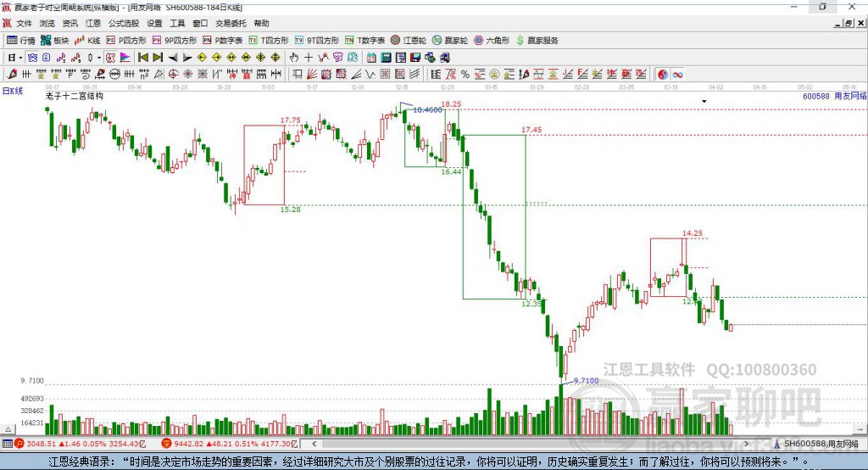The height and width of the screenshot is (470, 868).
Task: Open the 帮助 menu
Action: tap(261, 23)
